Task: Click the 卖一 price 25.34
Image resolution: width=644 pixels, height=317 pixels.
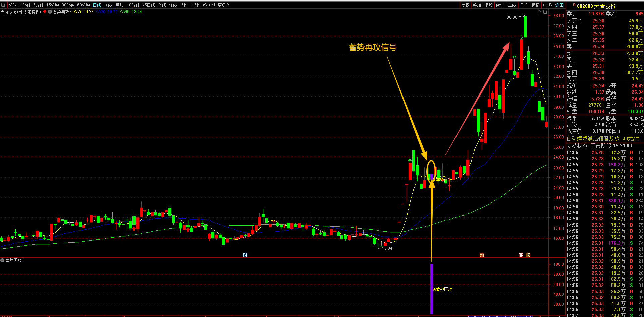Action: (x=598, y=46)
